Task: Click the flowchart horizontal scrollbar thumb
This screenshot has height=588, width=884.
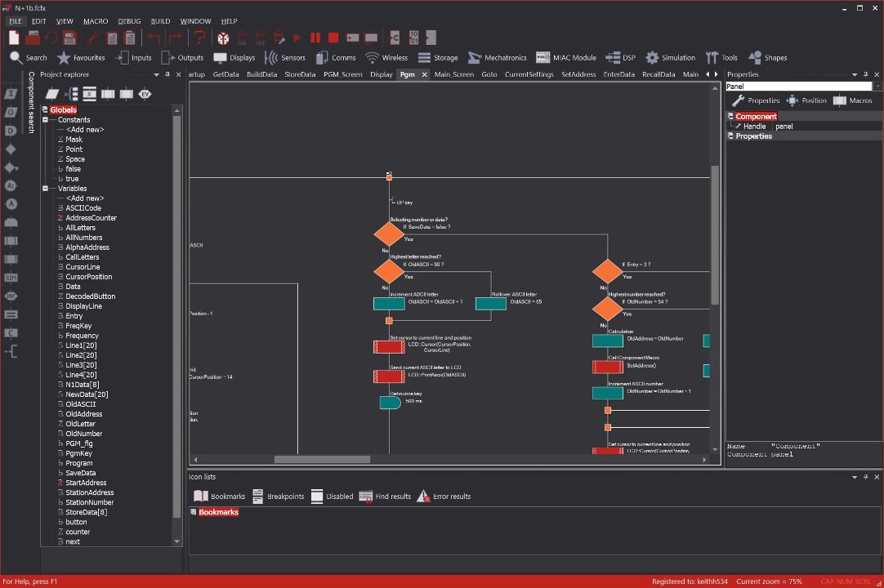Action: (x=322, y=460)
